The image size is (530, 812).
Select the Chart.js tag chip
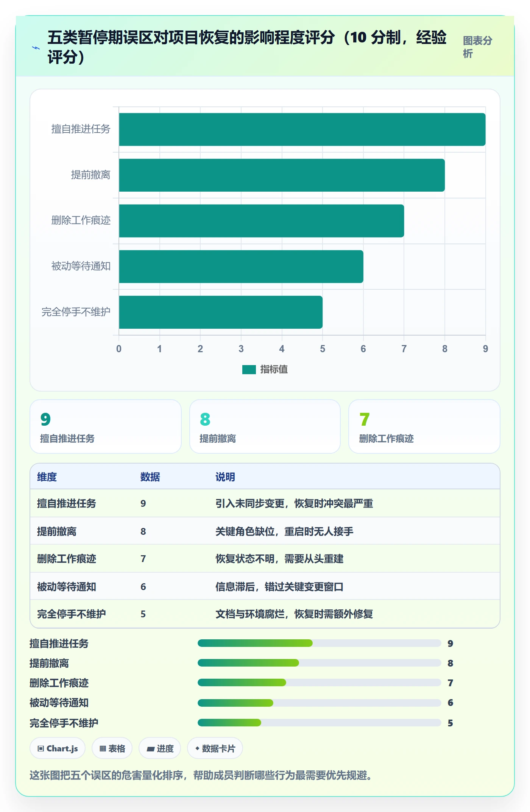pos(58,748)
